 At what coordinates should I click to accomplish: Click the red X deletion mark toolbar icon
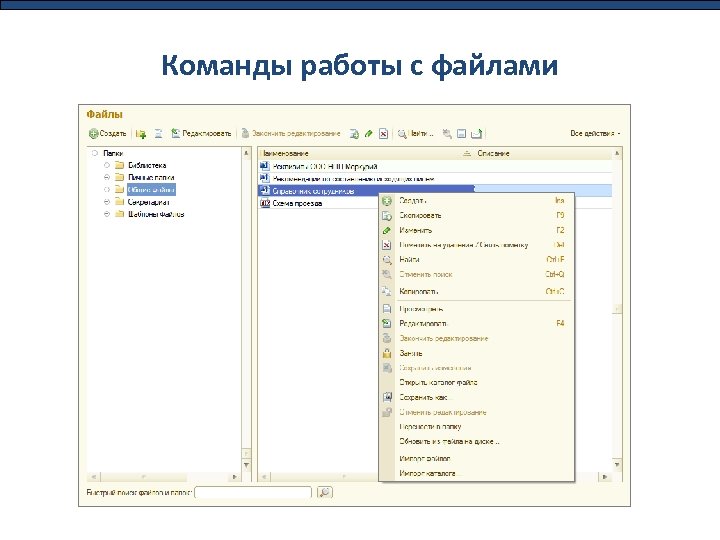(x=383, y=134)
